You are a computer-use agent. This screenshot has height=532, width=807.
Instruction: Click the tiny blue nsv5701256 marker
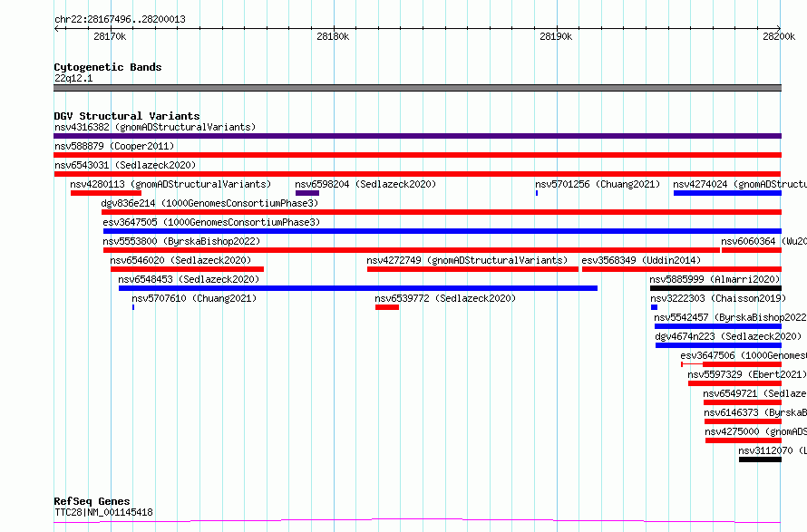point(537,193)
